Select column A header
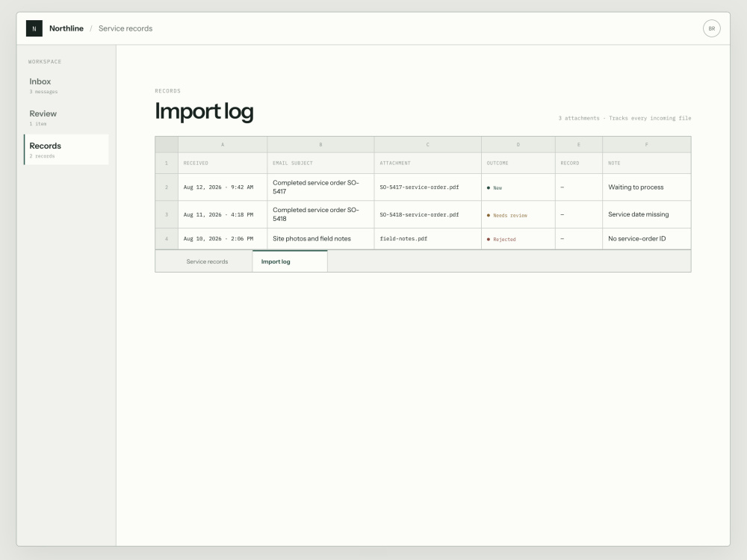This screenshot has width=747, height=560. [223, 145]
